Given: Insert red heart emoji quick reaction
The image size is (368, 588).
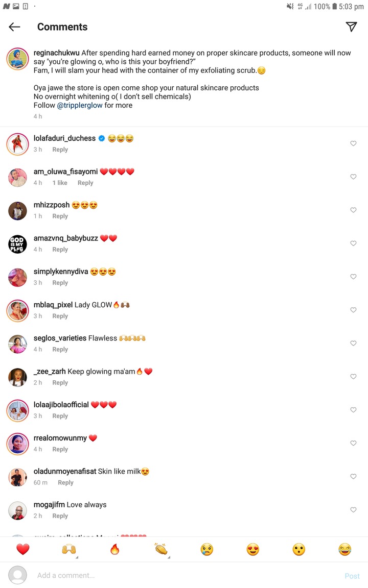Looking at the screenshot, I should (x=23, y=549).
